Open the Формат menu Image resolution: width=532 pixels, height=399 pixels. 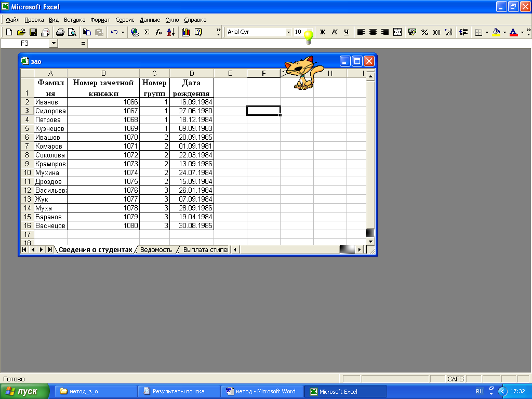[x=100, y=20]
